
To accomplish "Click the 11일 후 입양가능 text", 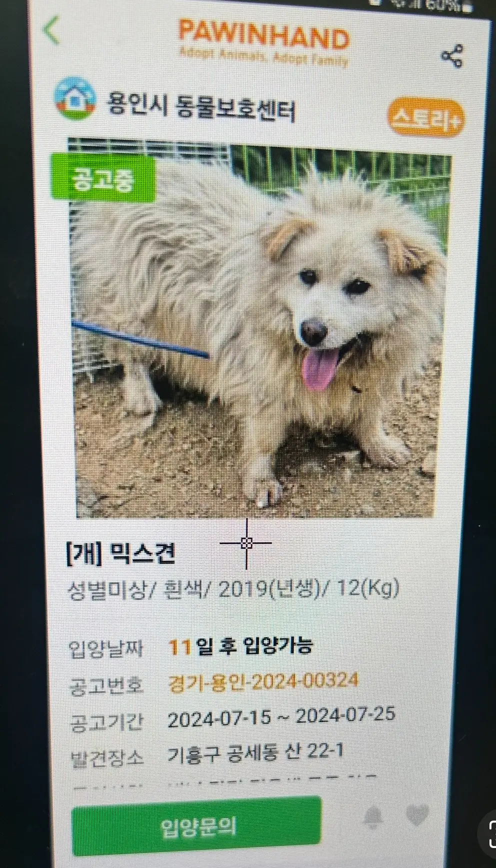I will click(x=240, y=646).
